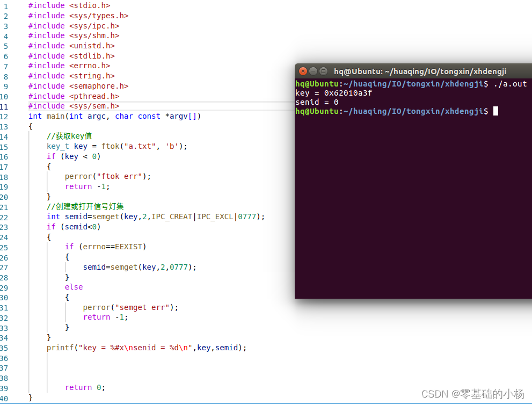
Task: Click 'if (errno==EEXIST)' line
Action: pyautogui.click(x=106, y=247)
